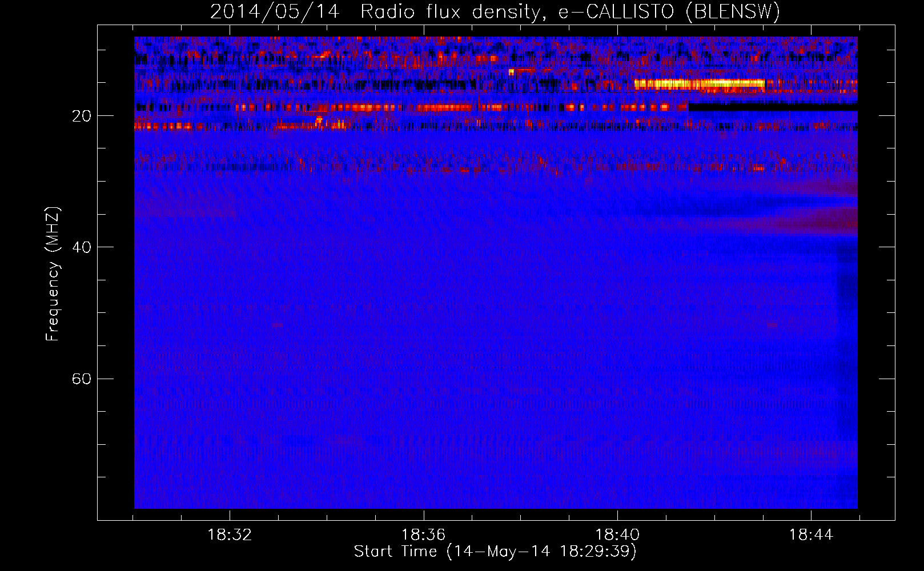This screenshot has height=571, width=924.
Task: Click the 18:32 time tick label
Action: pyautogui.click(x=230, y=535)
